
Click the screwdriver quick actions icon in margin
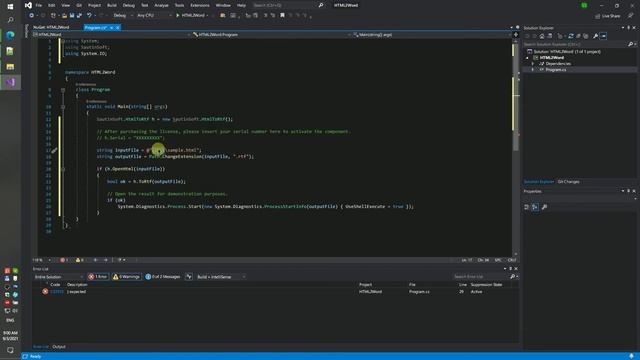pyautogui.click(x=54, y=151)
